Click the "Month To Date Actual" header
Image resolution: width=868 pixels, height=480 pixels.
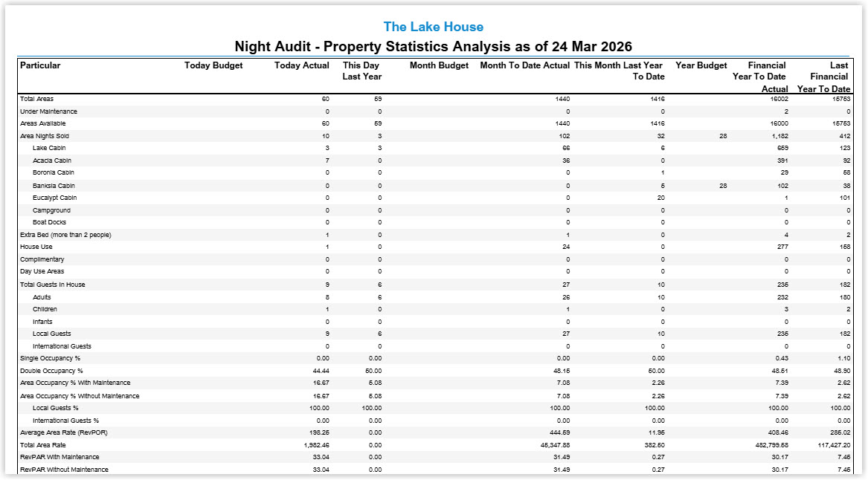coord(525,65)
